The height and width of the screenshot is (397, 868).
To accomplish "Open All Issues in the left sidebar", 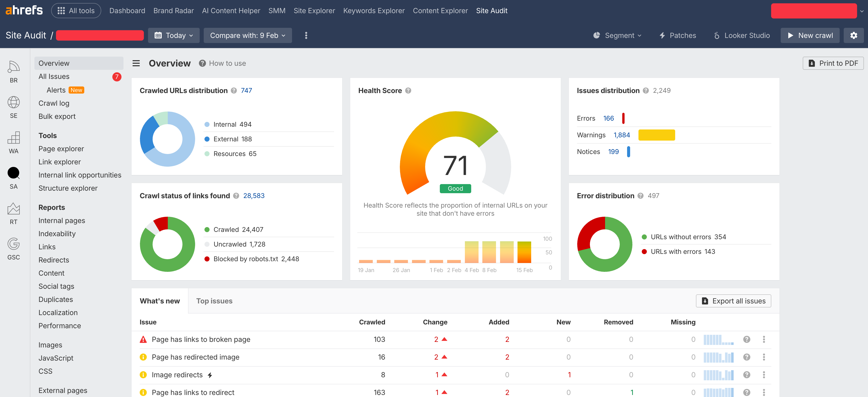I will 54,76.
